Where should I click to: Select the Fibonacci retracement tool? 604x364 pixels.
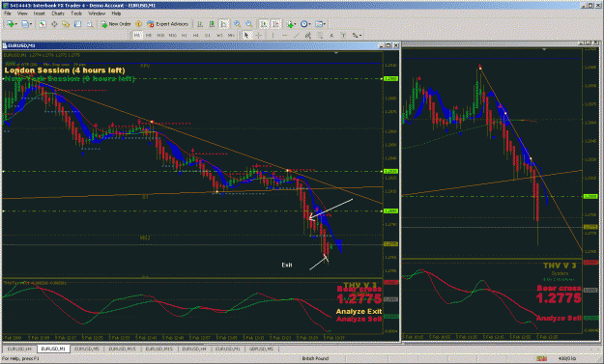320,36
